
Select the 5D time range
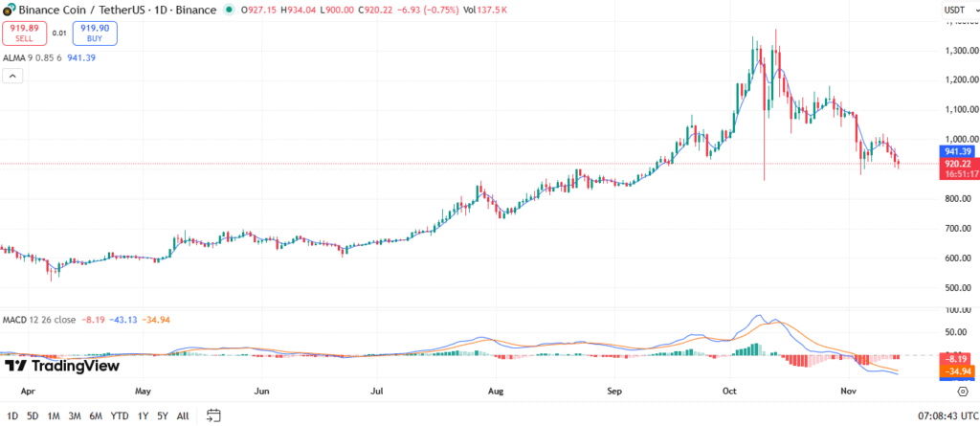tap(33, 415)
